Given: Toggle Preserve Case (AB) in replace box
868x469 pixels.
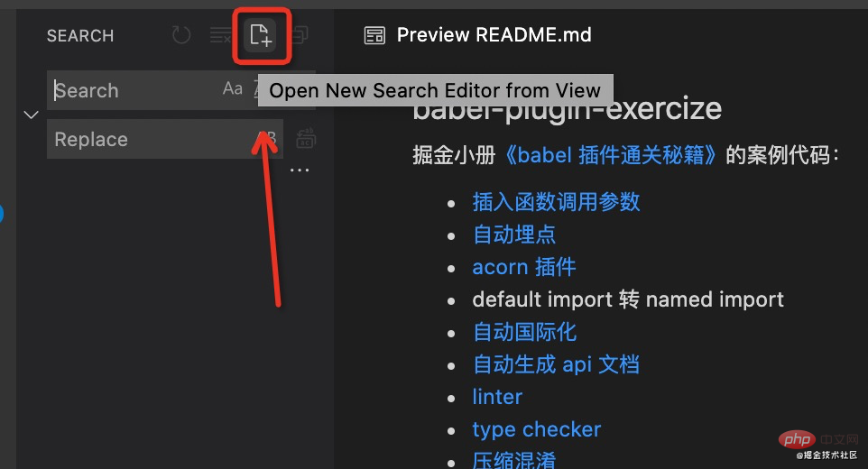Looking at the screenshot, I should click(268, 138).
